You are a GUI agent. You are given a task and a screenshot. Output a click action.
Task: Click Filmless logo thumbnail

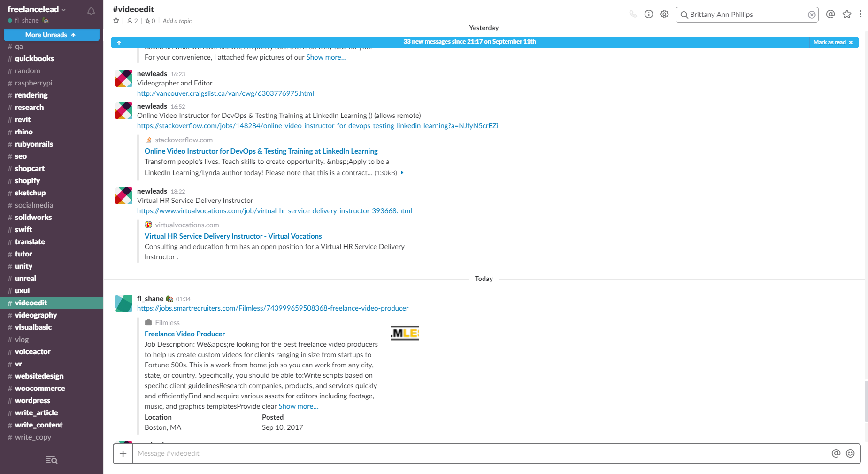(x=405, y=333)
